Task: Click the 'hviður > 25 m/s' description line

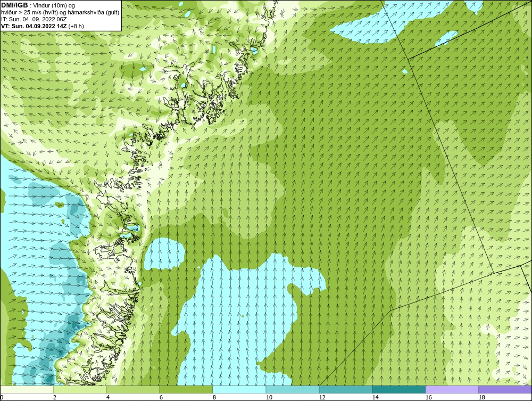Action: point(60,12)
